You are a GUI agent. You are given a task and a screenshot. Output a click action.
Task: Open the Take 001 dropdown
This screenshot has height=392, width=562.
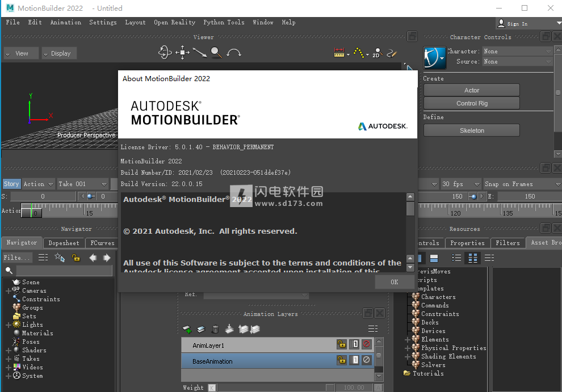83,184
